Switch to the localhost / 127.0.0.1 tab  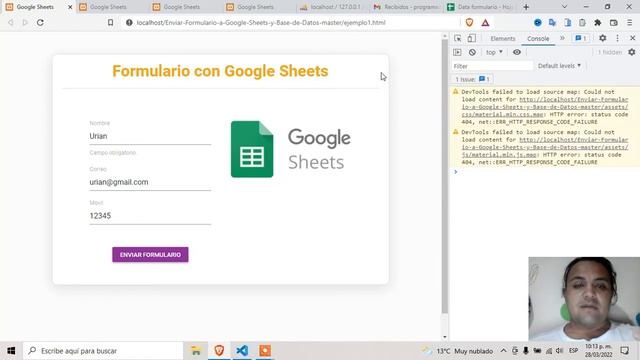331,7
